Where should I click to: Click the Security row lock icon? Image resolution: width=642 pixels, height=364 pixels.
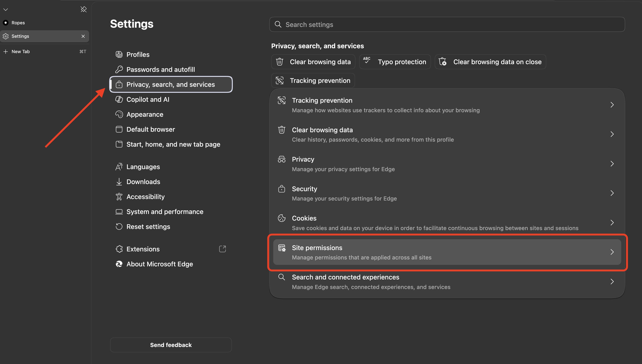click(x=282, y=189)
